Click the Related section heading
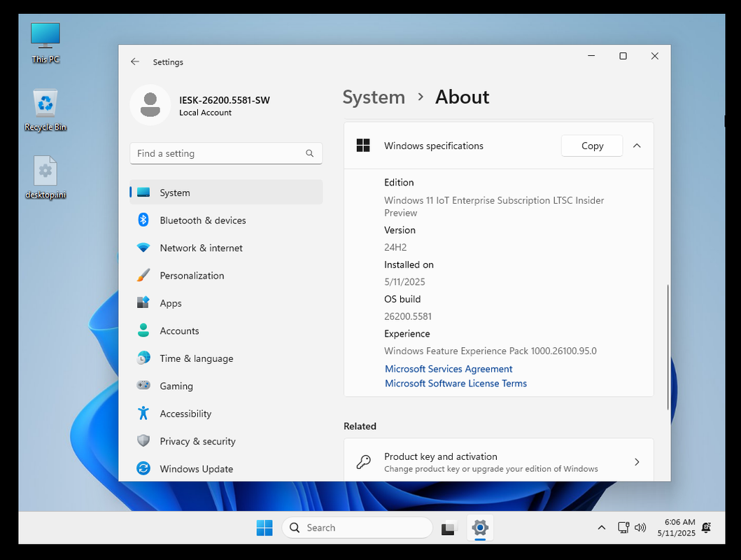This screenshot has width=741, height=560. 360,426
